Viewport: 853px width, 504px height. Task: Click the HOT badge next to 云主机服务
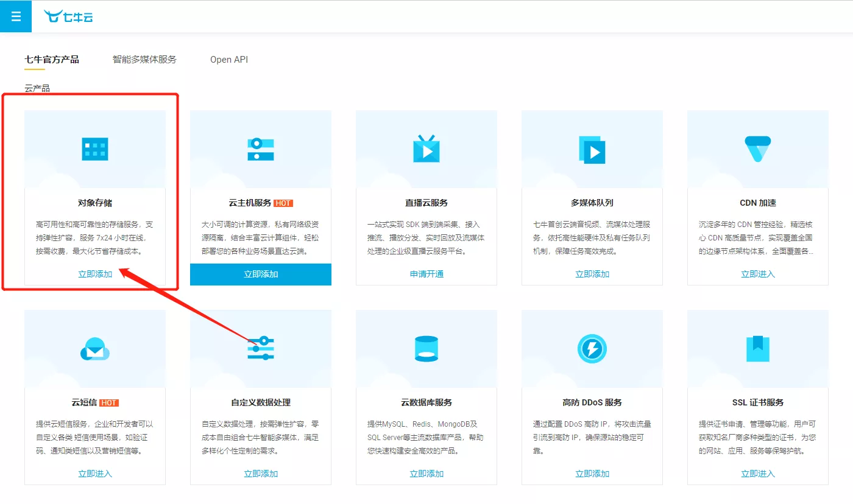pos(283,203)
